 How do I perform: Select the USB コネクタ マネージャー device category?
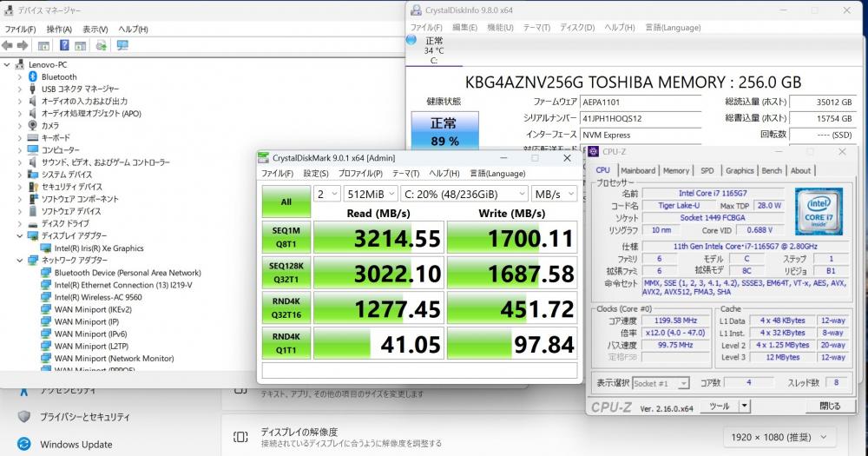[80, 89]
